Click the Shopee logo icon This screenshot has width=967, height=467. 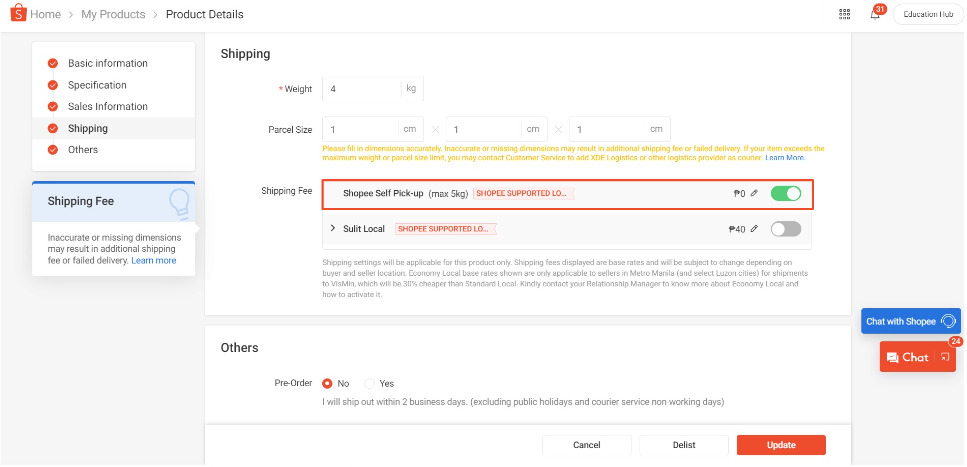point(17,14)
